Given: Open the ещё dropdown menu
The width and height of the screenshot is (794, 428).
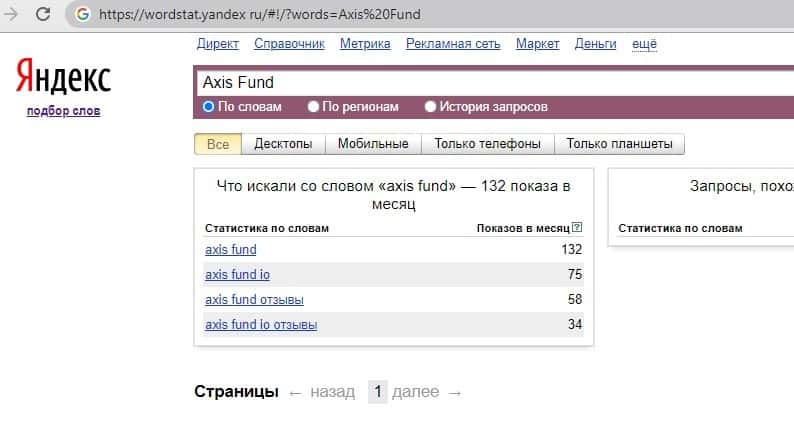Looking at the screenshot, I should pyautogui.click(x=643, y=44).
